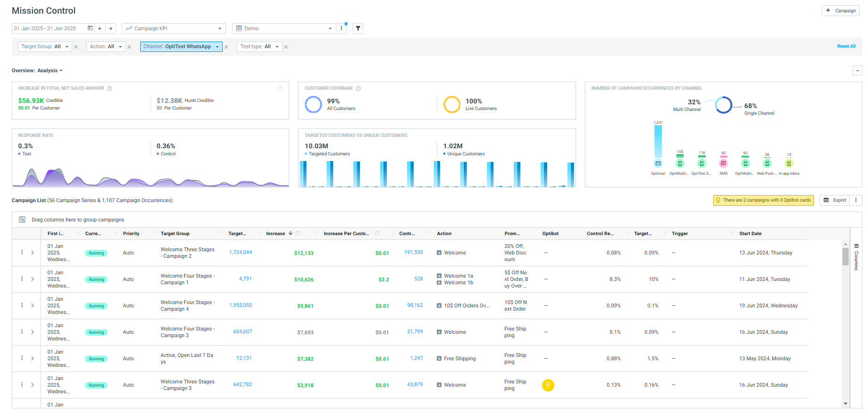Screen dimensions: 868x415
Task: Open help icon for Increase in Total Net Sales
Action: 110,88
